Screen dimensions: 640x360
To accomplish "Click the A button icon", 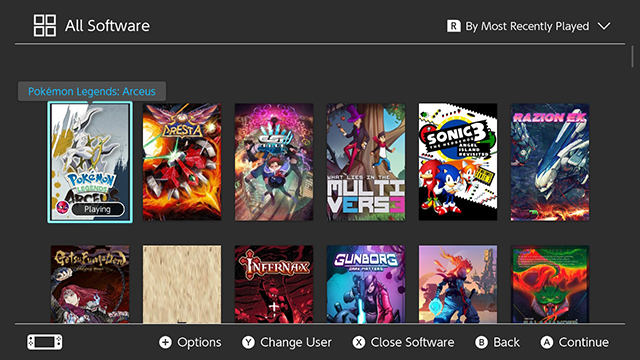I will click(547, 342).
